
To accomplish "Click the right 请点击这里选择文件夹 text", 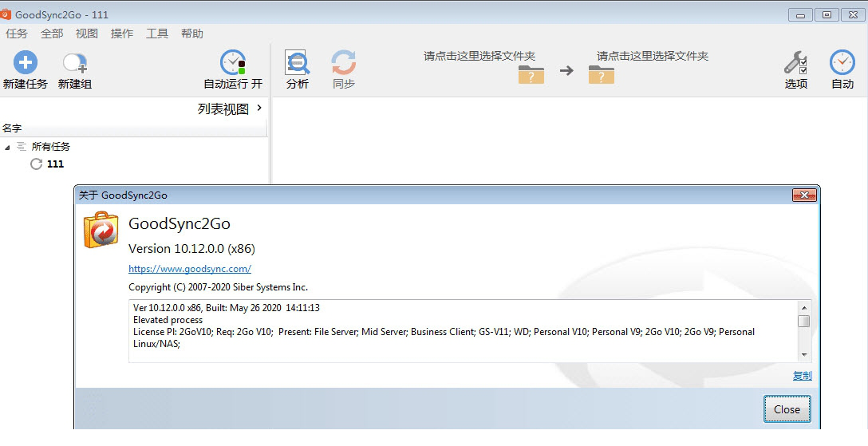I will coord(653,56).
